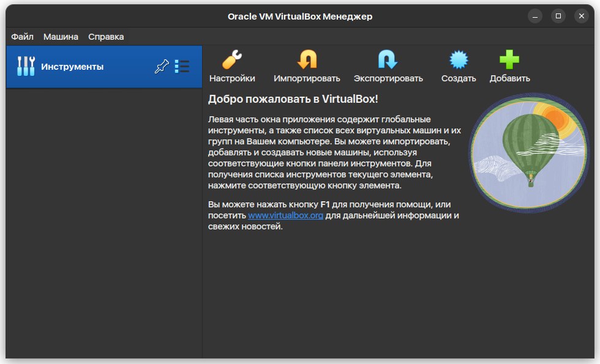
Task: Open the Инструменты list menu icon
Action: tap(182, 67)
